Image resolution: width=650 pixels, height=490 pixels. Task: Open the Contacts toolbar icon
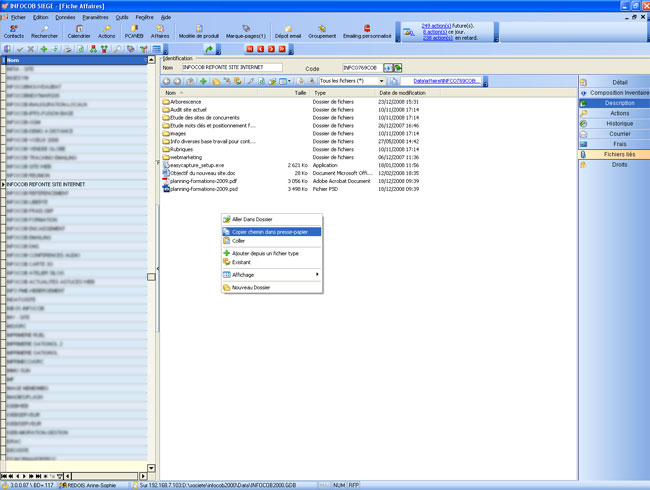pos(14,32)
